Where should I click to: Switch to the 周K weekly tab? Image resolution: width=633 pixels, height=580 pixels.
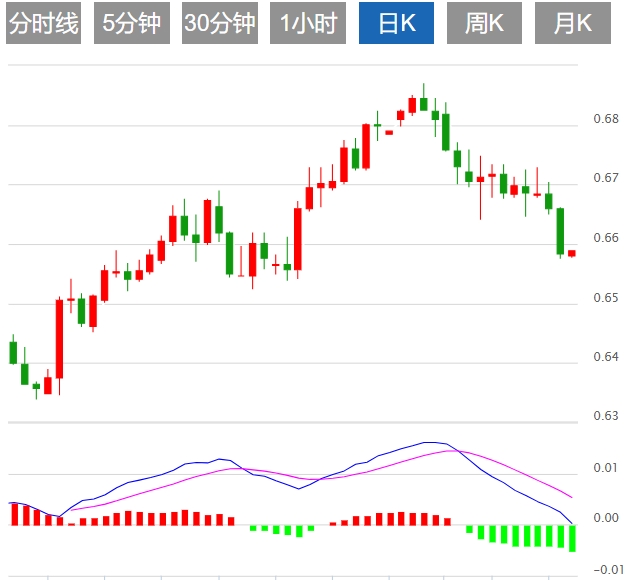[484, 23]
